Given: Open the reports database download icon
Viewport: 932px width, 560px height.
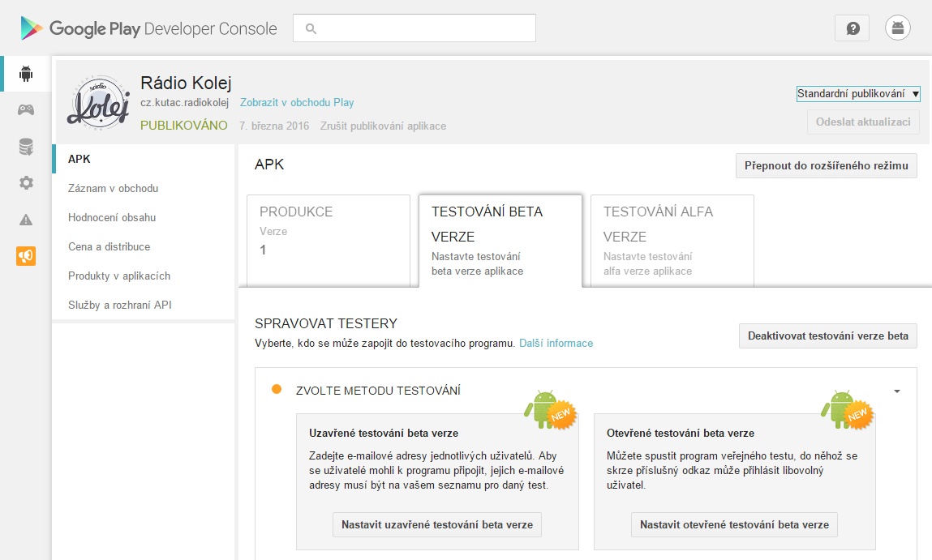Looking at the screenshot, I should click(x=26, y=147).
